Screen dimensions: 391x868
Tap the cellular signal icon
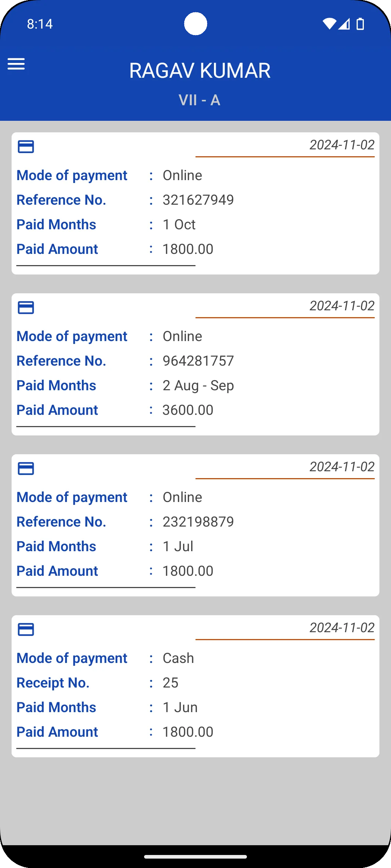point(344,24)
